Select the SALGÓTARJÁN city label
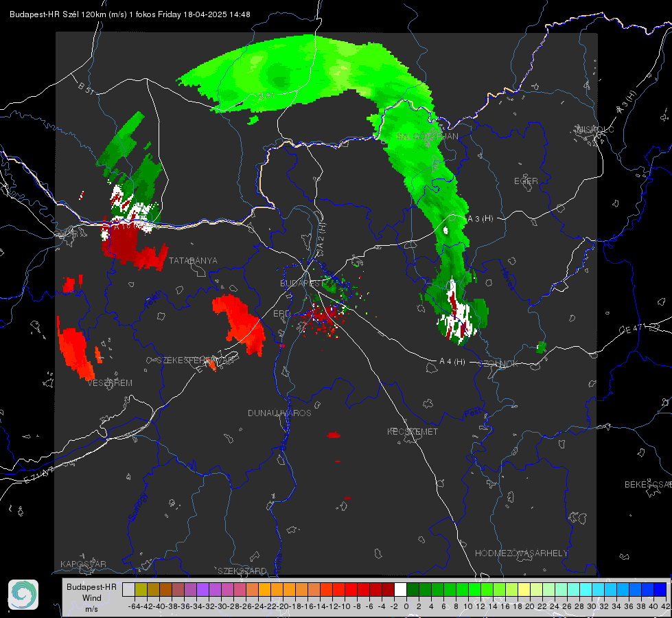This screenshot has height=618, width=672. tap(427, 137)
